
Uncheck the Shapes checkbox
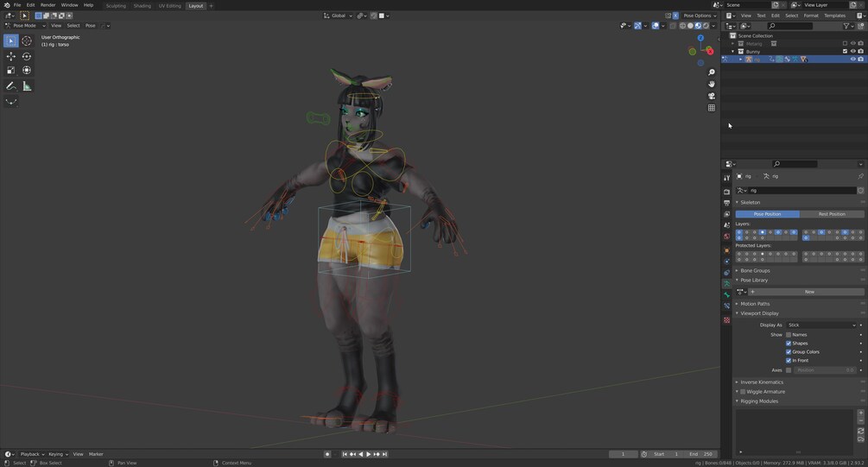tap(789, 343)
